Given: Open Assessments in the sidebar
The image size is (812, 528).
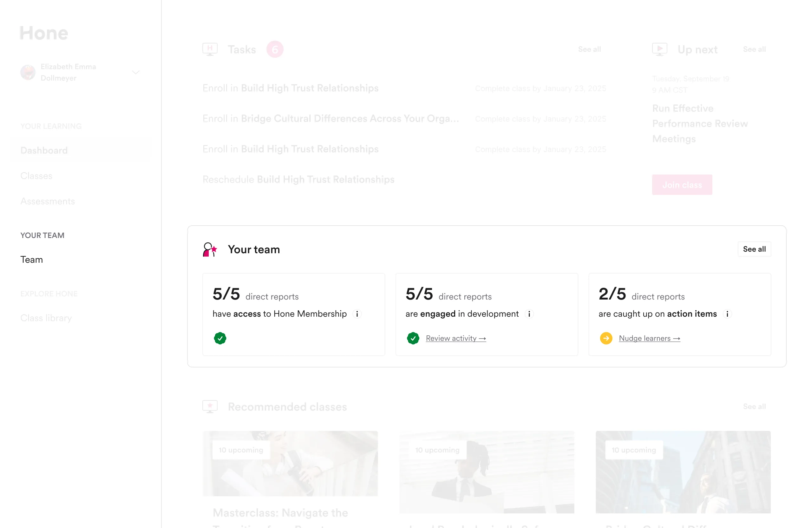Looking at the screenshot, I should click(48, 201).
